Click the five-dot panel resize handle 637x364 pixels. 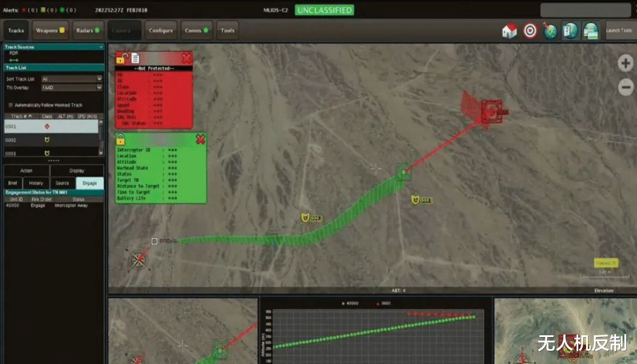pos(54,161)
